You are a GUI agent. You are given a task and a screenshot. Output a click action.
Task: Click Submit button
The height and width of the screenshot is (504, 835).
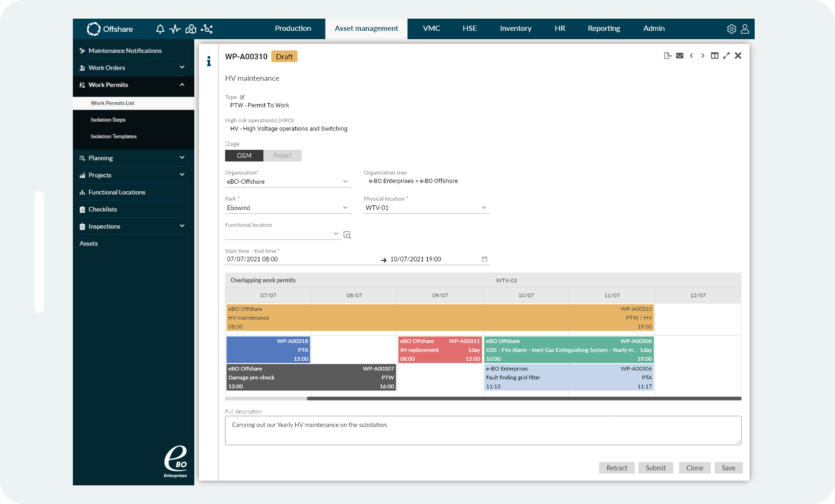tap(656, 468)
